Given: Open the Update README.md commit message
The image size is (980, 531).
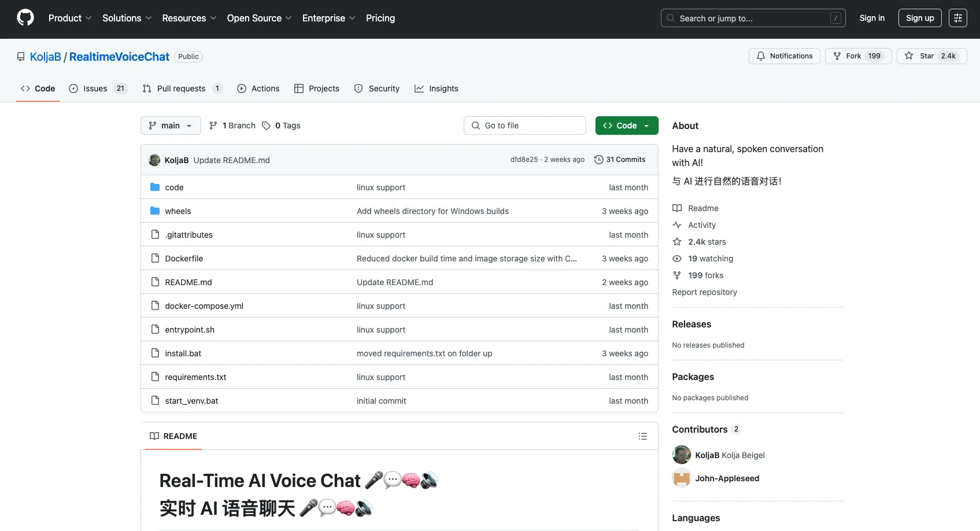Looking at the screenshot, I should 231,160.
